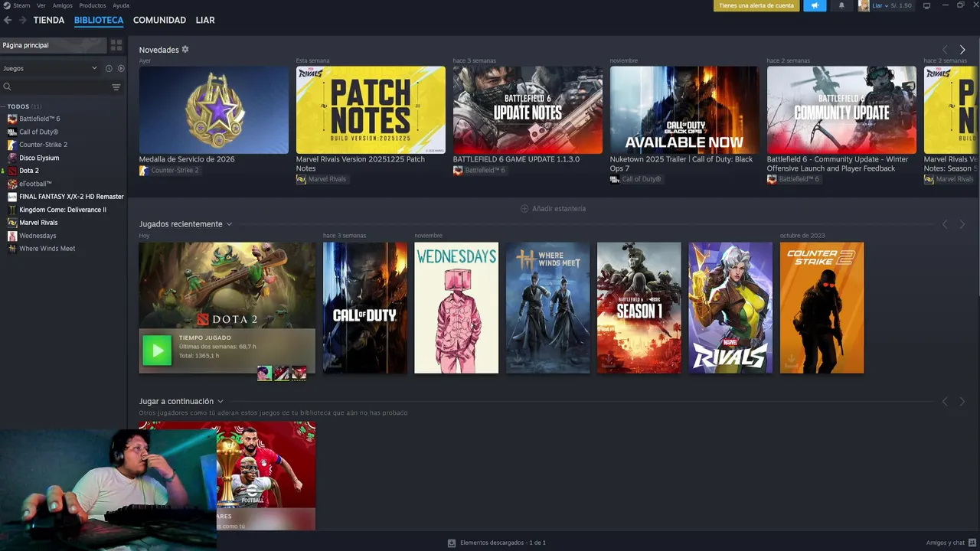This screenshot has height=551, width=980.
Task: Expand the Jugados recientemente dropdown arrow
Action: pyautogui.click(x=229, y=224)
